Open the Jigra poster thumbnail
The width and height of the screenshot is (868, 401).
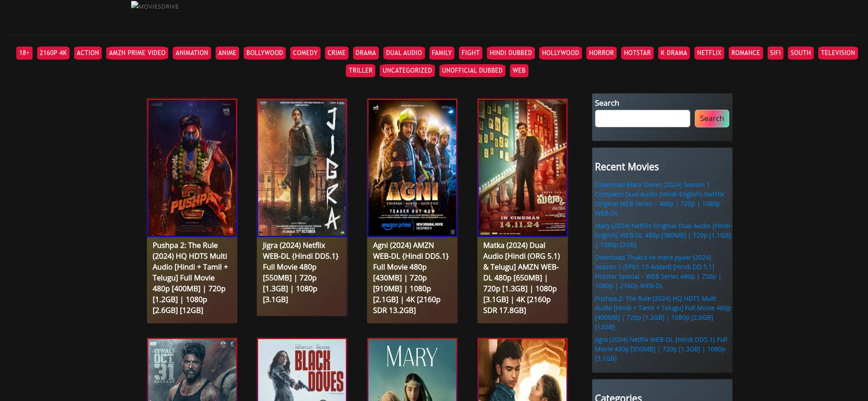(302, 168)
